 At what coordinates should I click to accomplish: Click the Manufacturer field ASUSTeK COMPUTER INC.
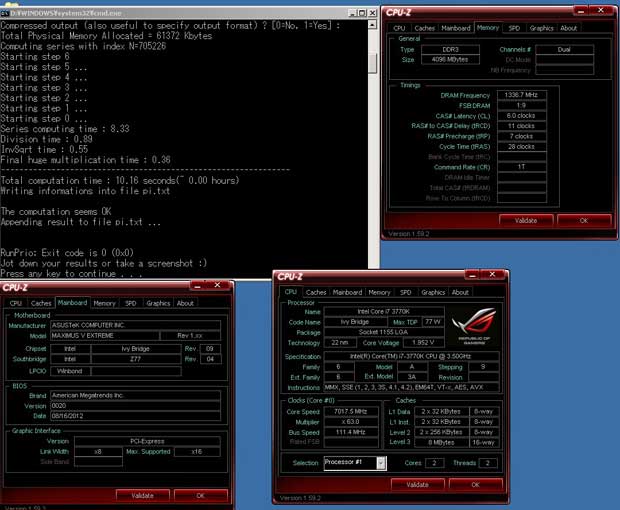(136, 325)
